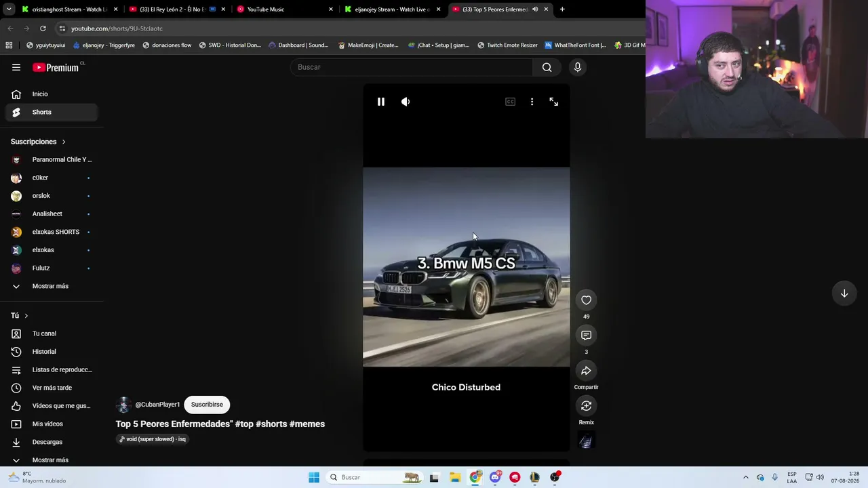The image size is (868, 488).
Task: Go back to the previous page
Action: [x=10, y=28]
